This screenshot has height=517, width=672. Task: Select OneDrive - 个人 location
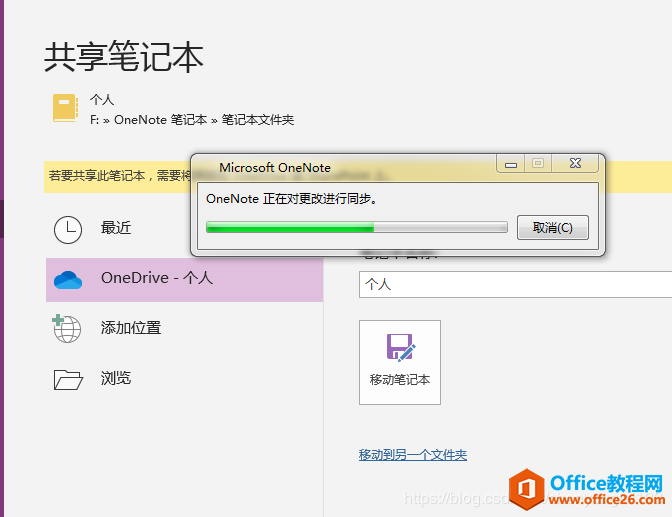tap(184, 280)
